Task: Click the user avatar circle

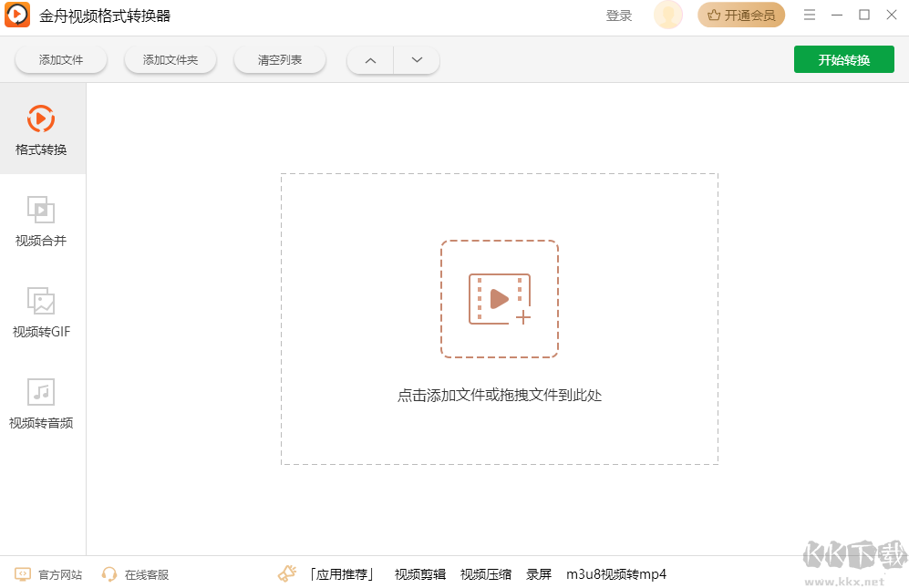Action: click(667, 15)
